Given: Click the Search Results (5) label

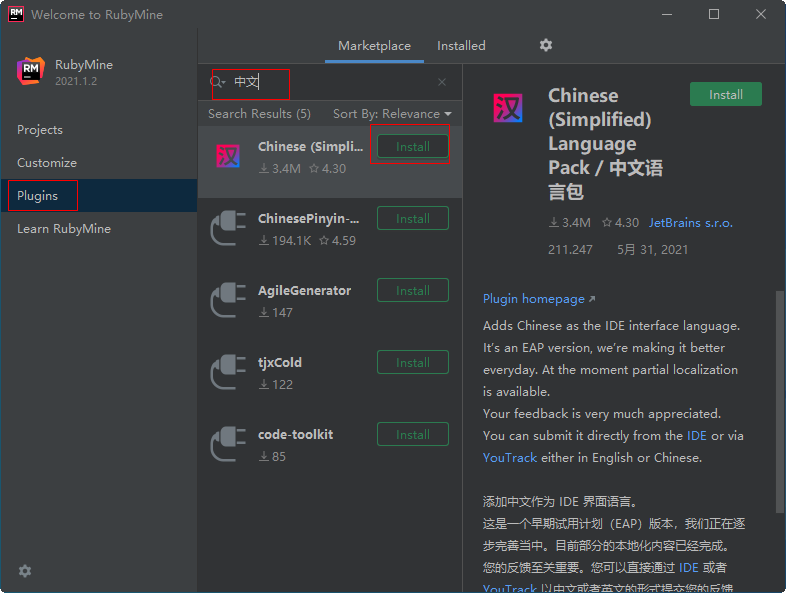Looking at the screenshot, I should coord(259,114).
